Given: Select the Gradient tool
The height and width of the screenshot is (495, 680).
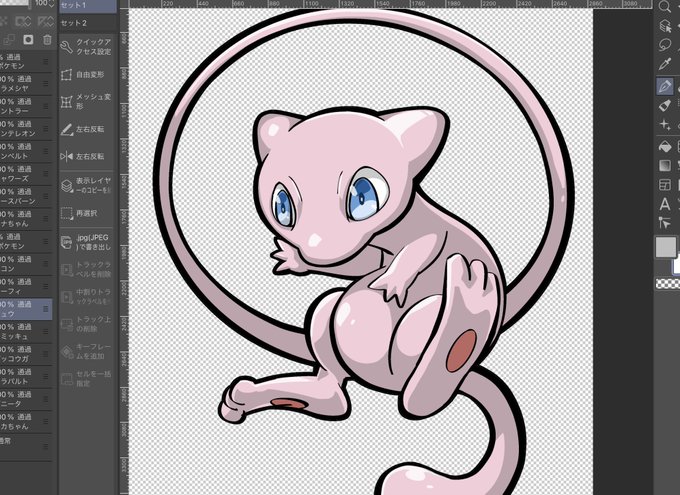Looking at the screenshot, I should tap(664, 166).
